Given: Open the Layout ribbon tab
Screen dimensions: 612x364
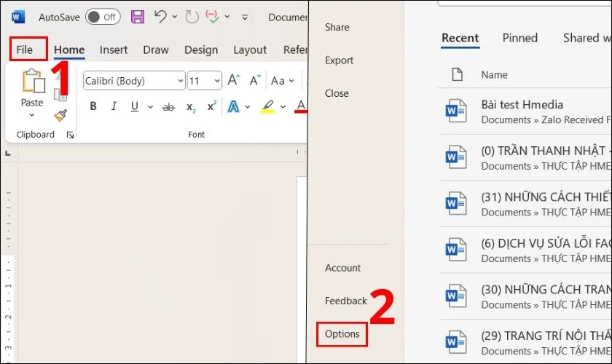Looking at the screenshot, I should tap(250, 50).
